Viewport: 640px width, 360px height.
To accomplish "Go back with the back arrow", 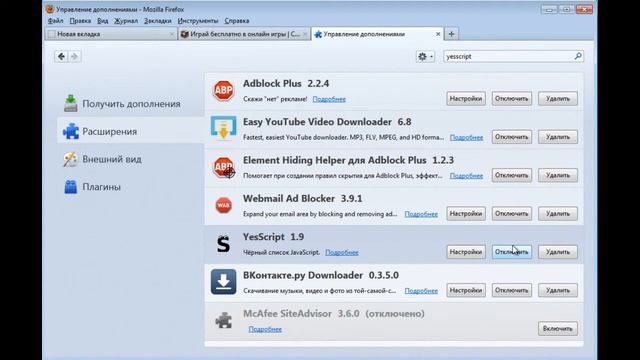I will tap(61, 56).
